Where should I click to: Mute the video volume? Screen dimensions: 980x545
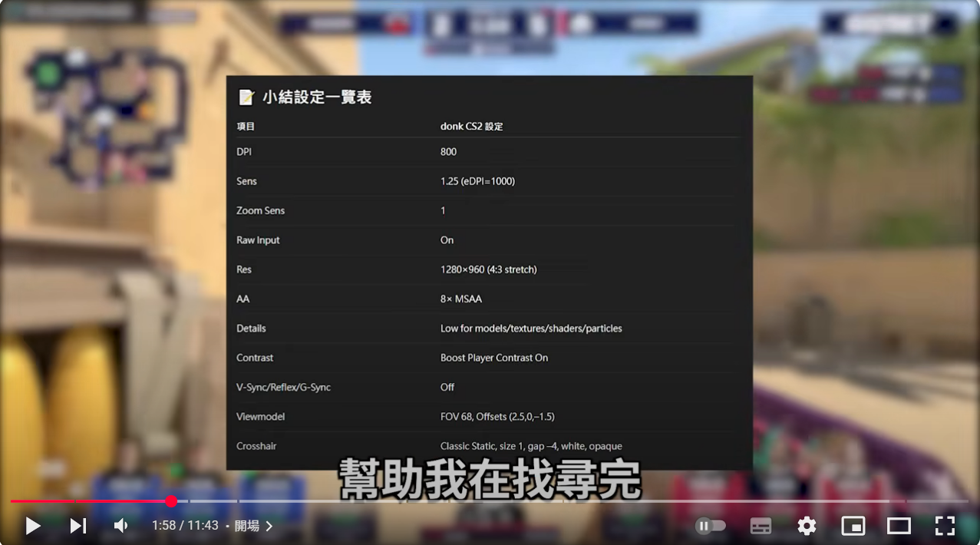coord(121,526)
